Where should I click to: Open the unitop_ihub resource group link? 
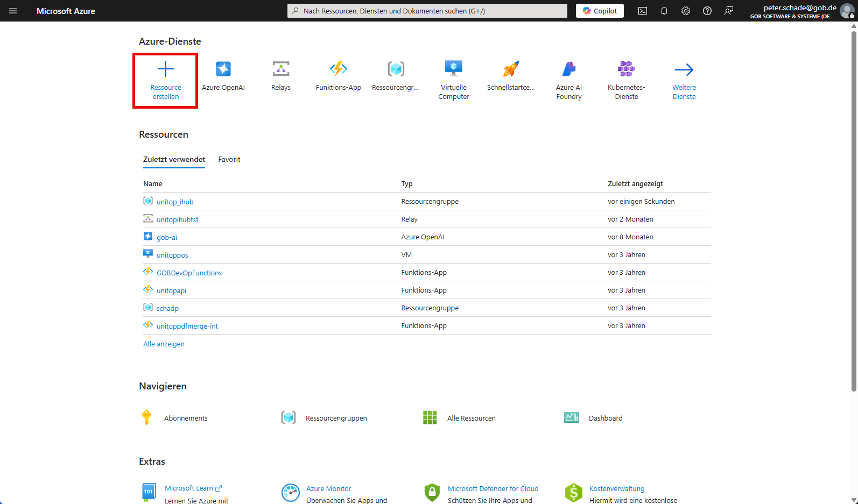pyautogui.click(x=175, y=202)
